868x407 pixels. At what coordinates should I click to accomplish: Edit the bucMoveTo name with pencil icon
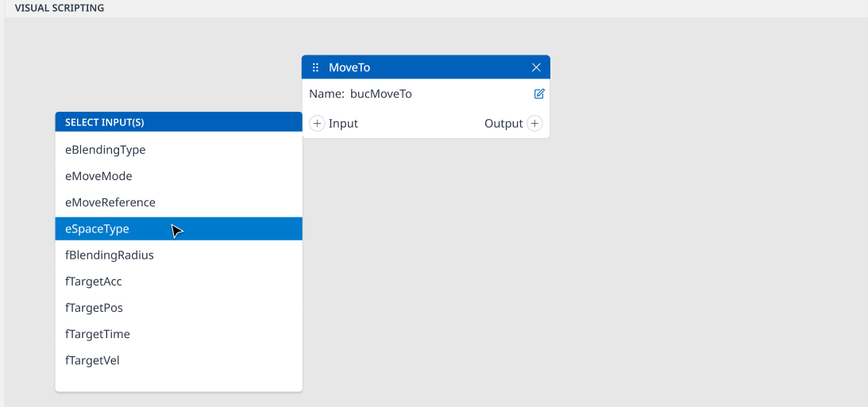[539, 94]
